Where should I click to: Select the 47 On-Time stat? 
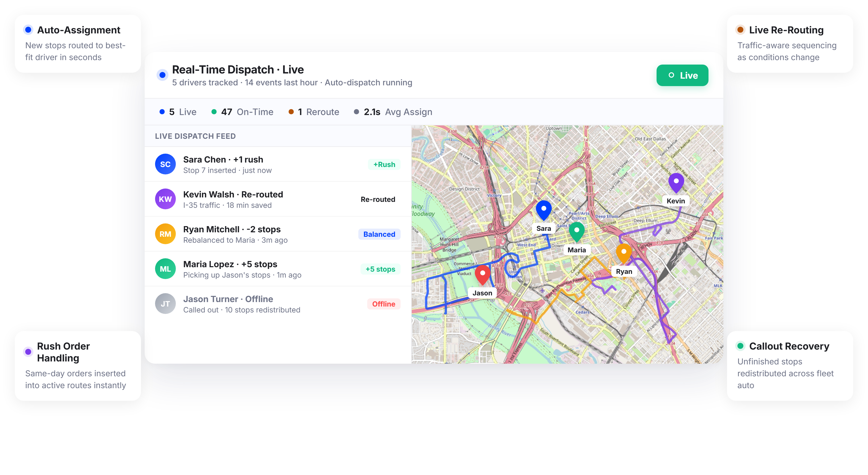click(x=242, y=112)
